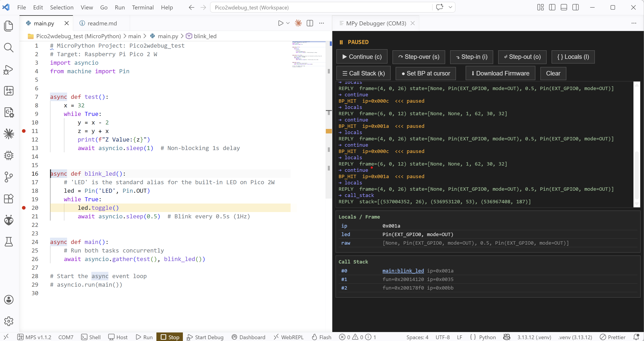
Task: Toggle secondary side bar visibility
Action: [x=576, y=7]
